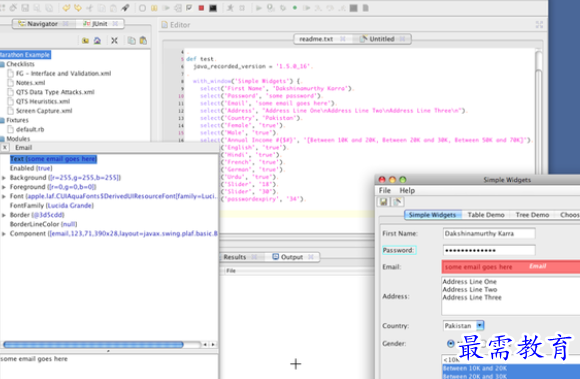This screenshot has height=379, width=580.
Task: Click the running figure icon in the toolbar
Action: point(230,8)
